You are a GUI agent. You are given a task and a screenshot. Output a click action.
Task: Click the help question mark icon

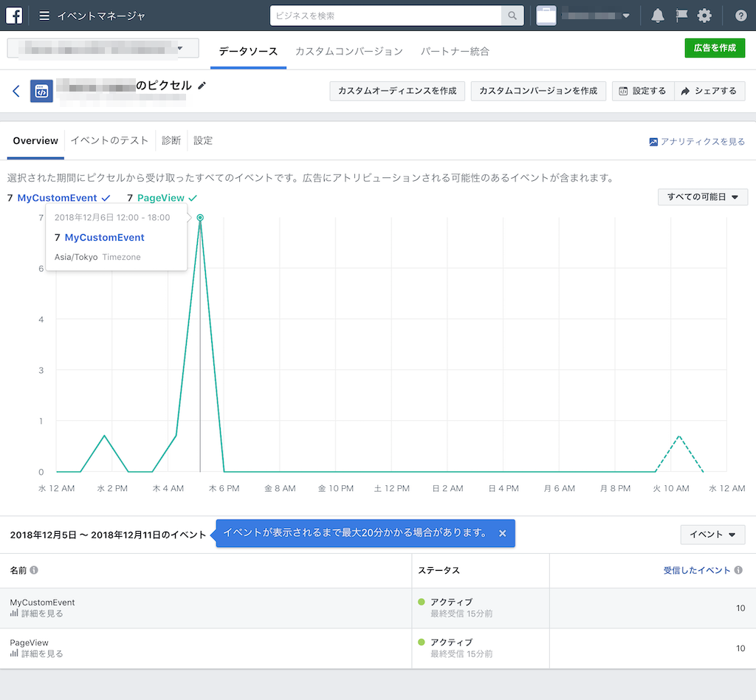point(741,16)
